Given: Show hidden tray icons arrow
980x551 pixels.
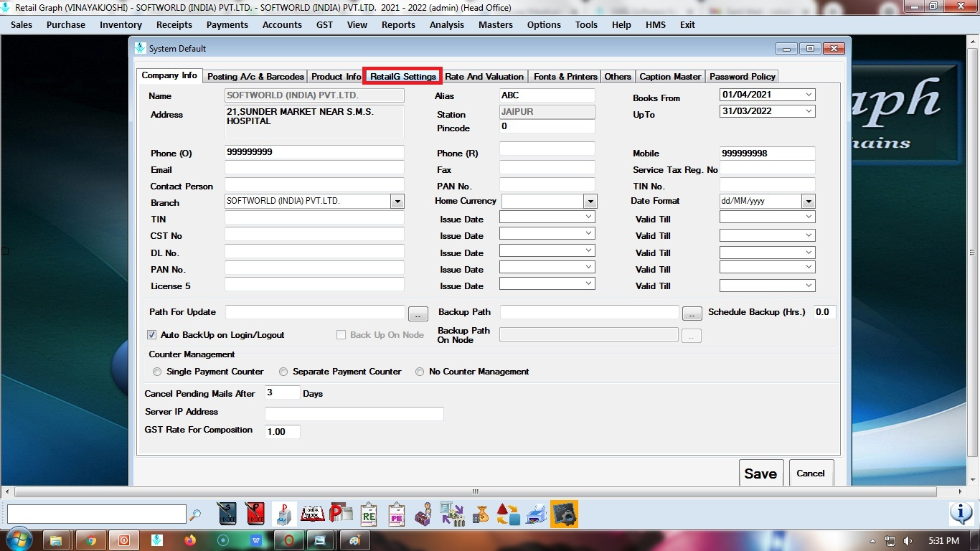Looking at the screenshot, I should pos(873,540).
